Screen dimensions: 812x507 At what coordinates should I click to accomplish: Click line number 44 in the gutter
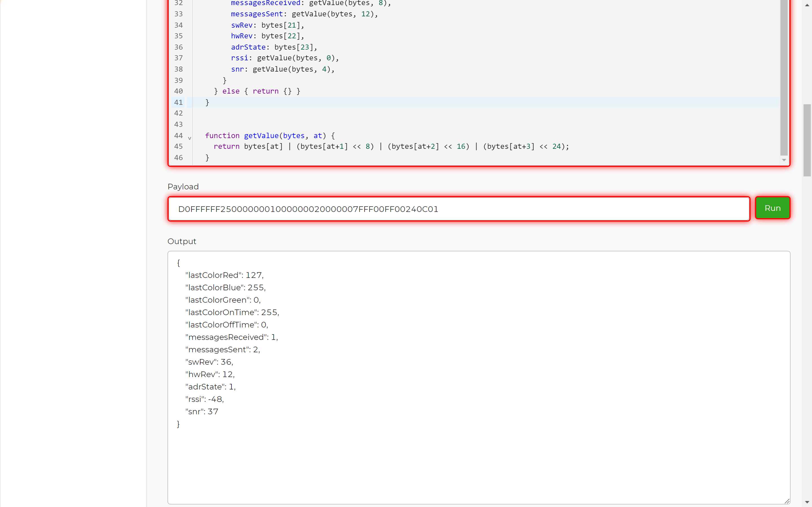[x=178, y=136]
